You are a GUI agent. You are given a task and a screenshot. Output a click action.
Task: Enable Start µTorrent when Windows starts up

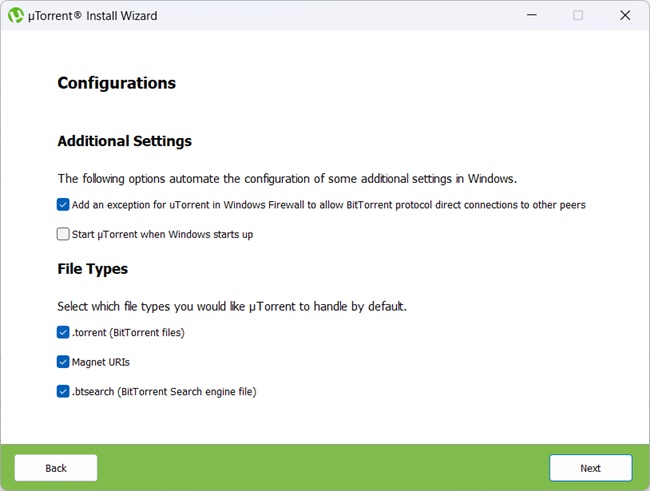click(63, 234)
